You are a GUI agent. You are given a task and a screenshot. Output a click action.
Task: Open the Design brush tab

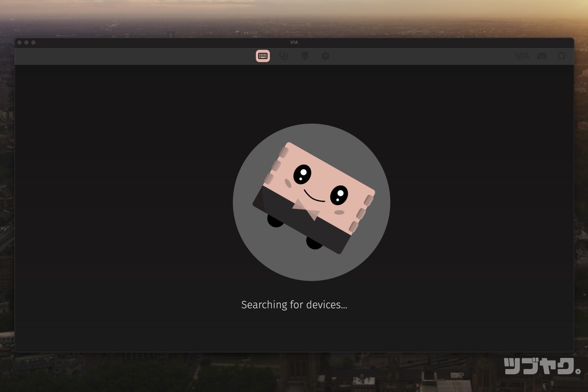(x=304, y=56)
